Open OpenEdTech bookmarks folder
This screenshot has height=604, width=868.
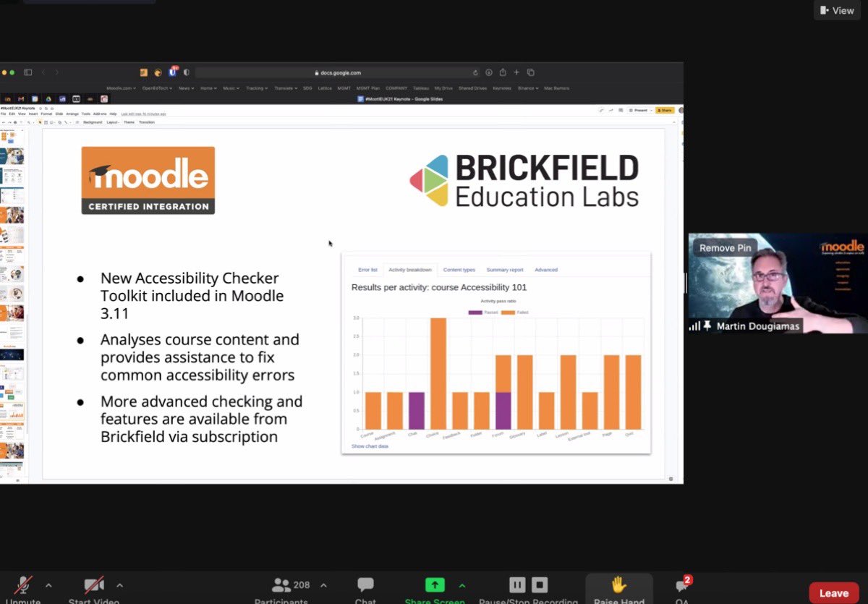click(x=157, y=88)
